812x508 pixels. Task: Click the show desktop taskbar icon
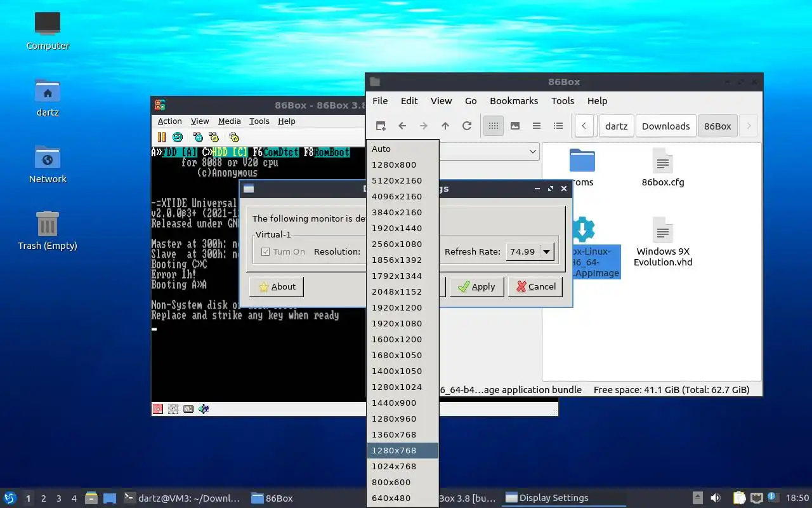tap(110, 498)
